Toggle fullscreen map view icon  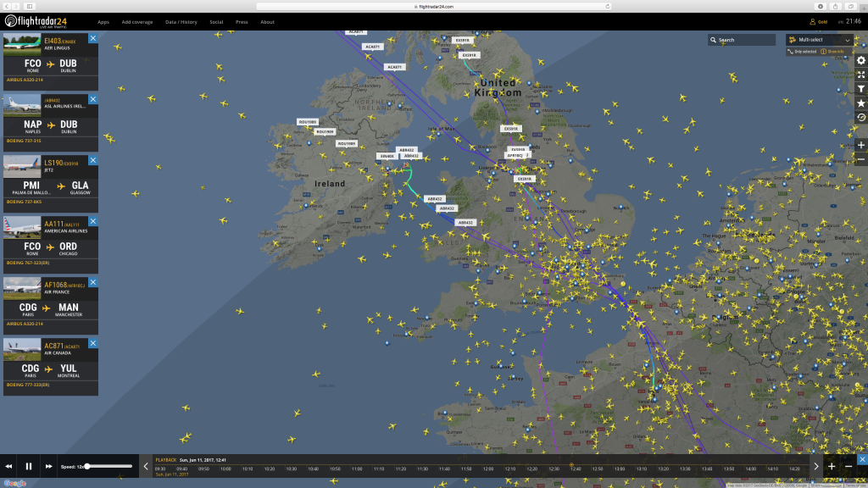pyautogui.click(x=861, y=75)
